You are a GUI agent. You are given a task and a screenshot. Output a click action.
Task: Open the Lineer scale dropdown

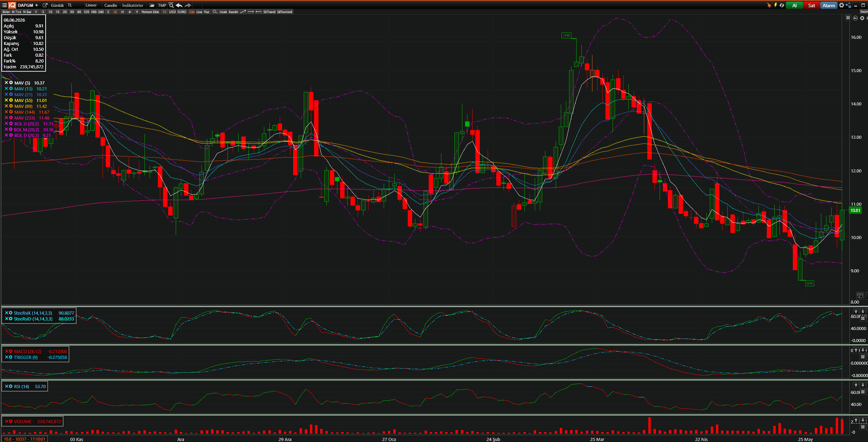pos(93,5)
